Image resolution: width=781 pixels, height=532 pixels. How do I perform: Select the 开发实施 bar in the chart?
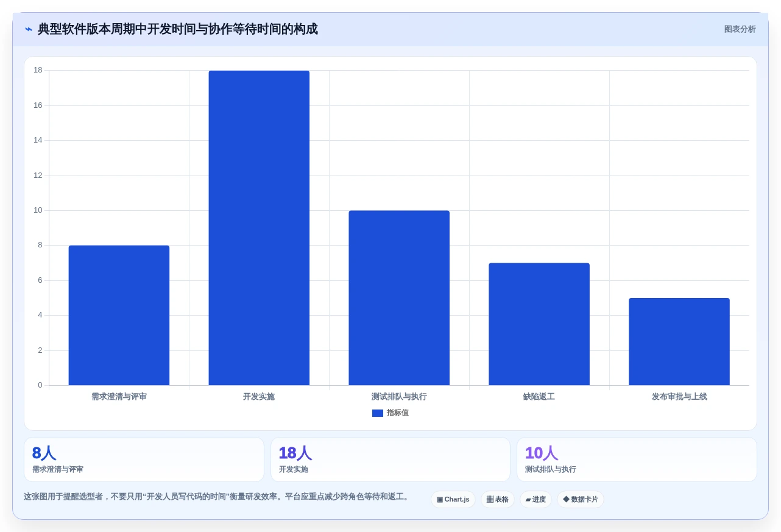pyautogui.click(x=259, y=228)
